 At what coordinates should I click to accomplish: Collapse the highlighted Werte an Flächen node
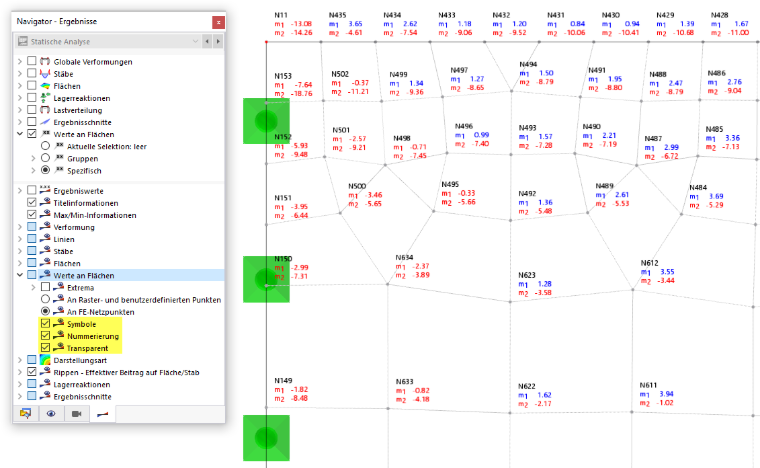[x=20, y=275]
